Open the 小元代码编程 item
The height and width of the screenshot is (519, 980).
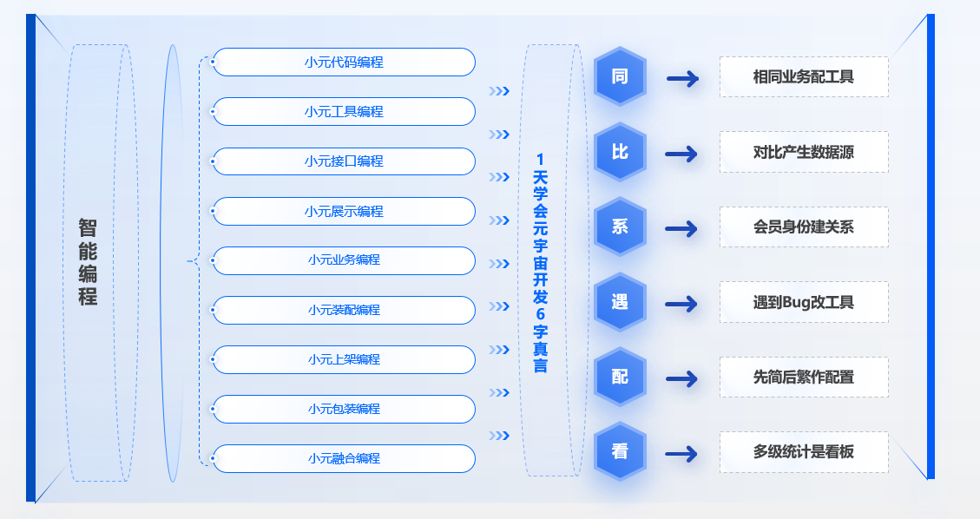click(x=344, y=62)
